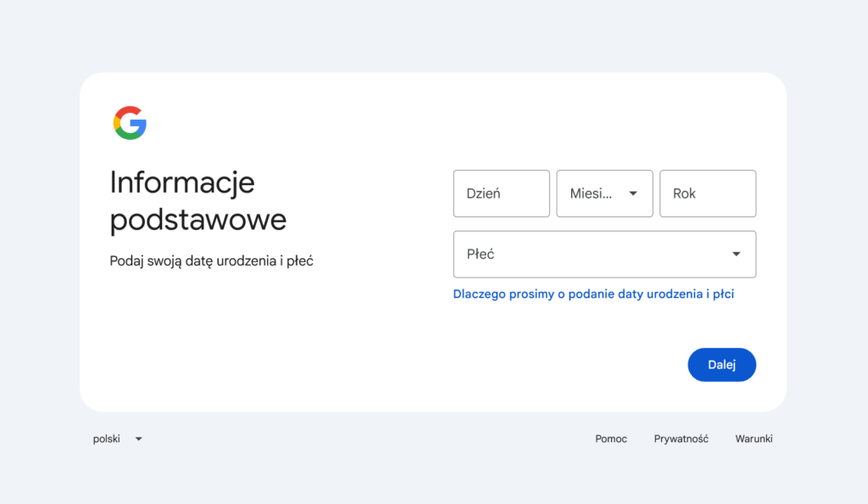
Task: Expand the Płeć gender dropdown
Action: (604, 255)
